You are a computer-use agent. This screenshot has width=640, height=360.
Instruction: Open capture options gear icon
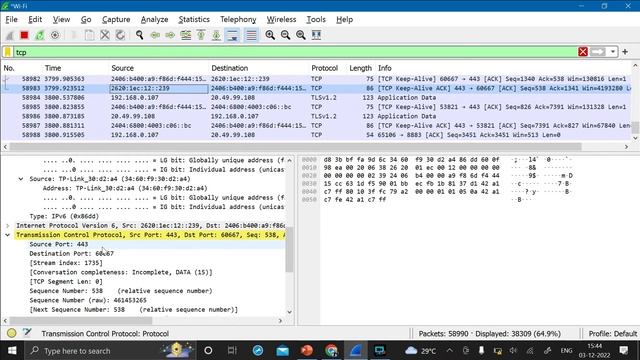[55, 36]
